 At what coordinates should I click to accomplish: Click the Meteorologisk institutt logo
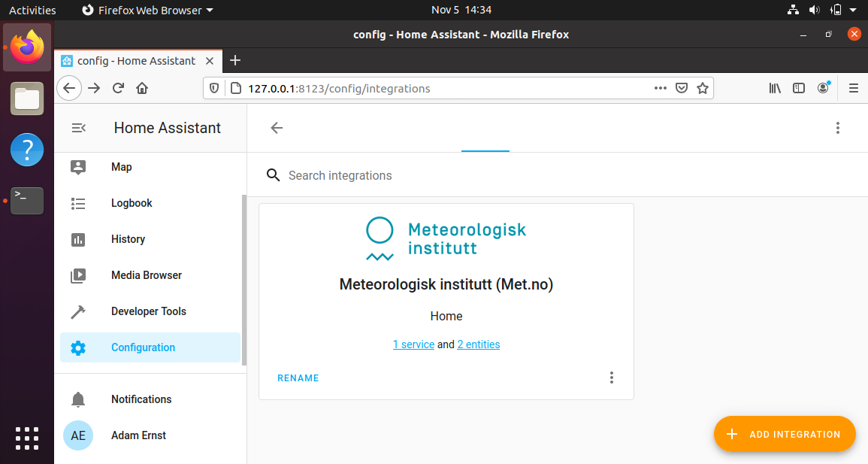coord(446,238)
